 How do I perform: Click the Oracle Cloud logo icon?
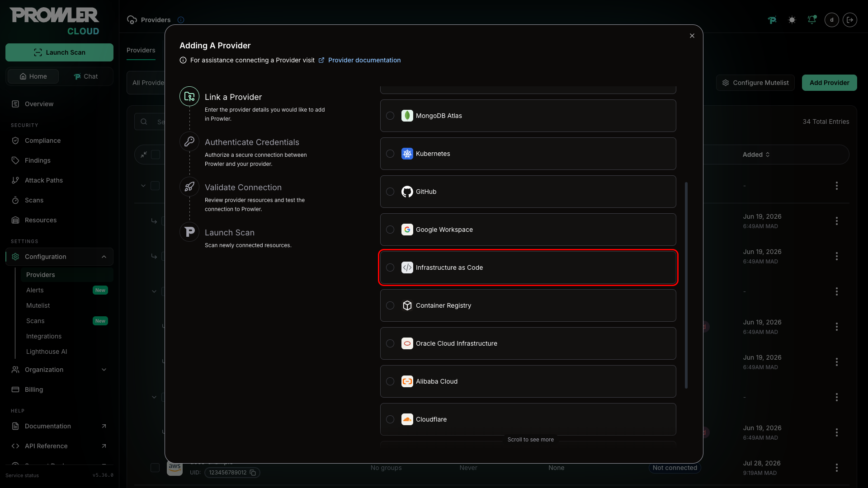[407, 343]
